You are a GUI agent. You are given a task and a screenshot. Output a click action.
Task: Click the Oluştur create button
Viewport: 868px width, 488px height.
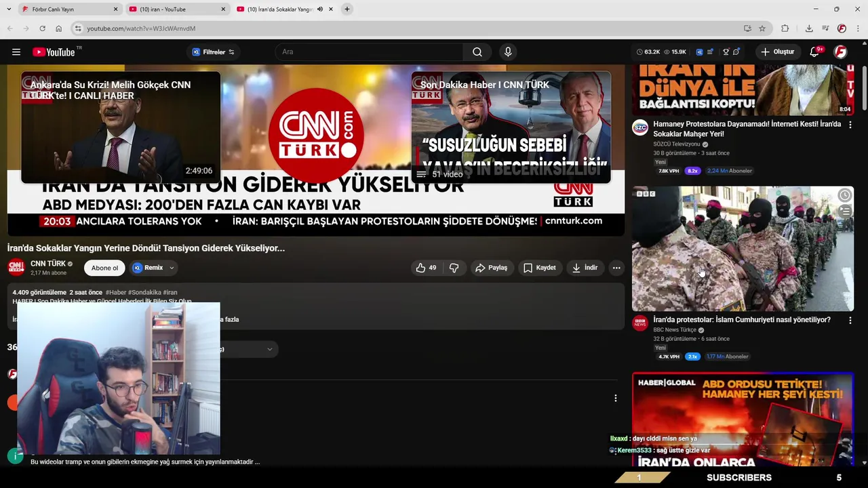[776, 52]
